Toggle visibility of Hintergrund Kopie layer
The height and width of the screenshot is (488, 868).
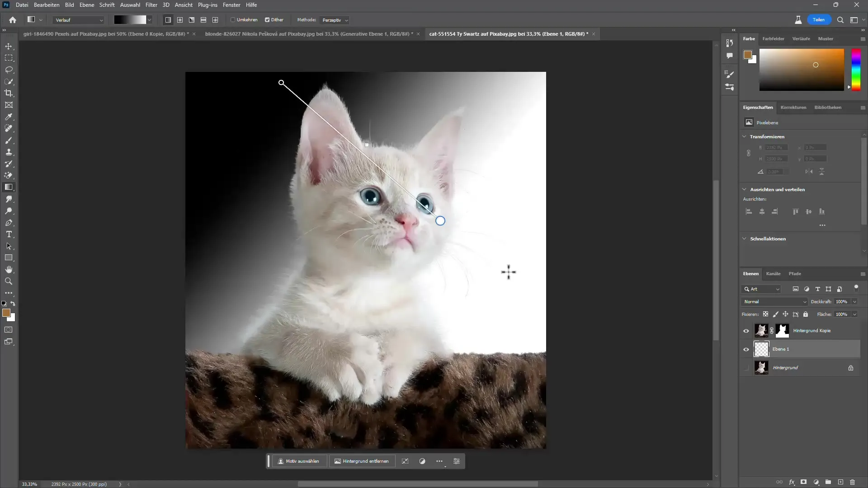pos(746,331)
